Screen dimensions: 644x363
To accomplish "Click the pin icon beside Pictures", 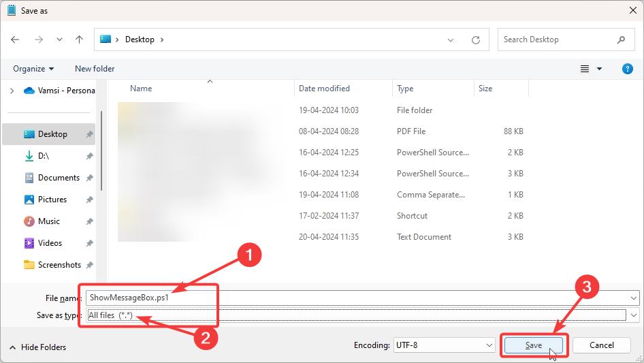I will point(90,200).
